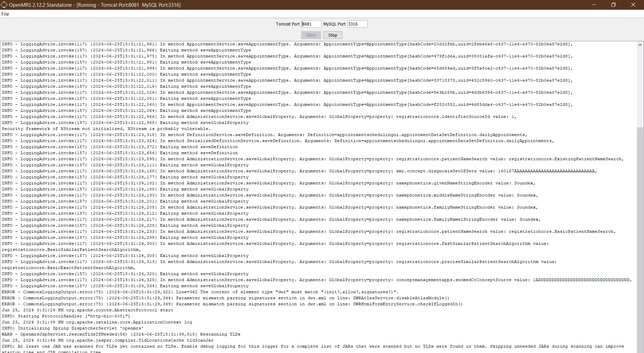This screenshot has width=644, height=353.
Task: Click the 'org.apache.coyote.AbstractProtocol start' line
Action: (88, 310)
